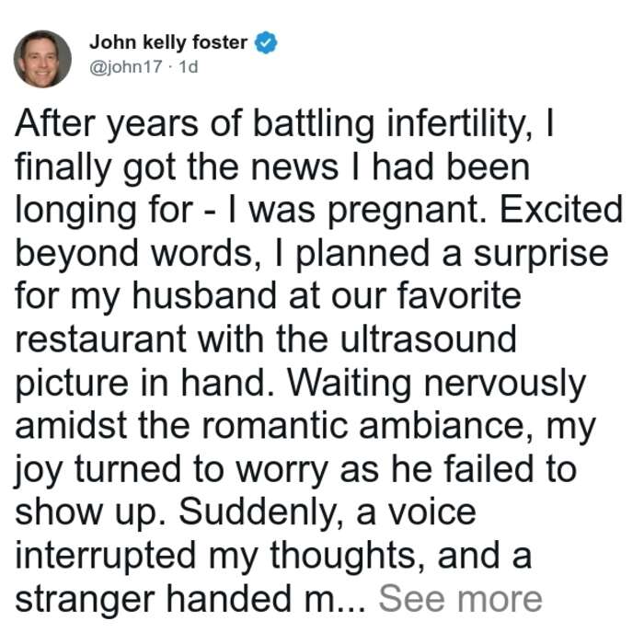This screenshot has height=644, width=644.
Task: Select the line 'restaurant with the ultrasound'
Action: coord(266,339)
